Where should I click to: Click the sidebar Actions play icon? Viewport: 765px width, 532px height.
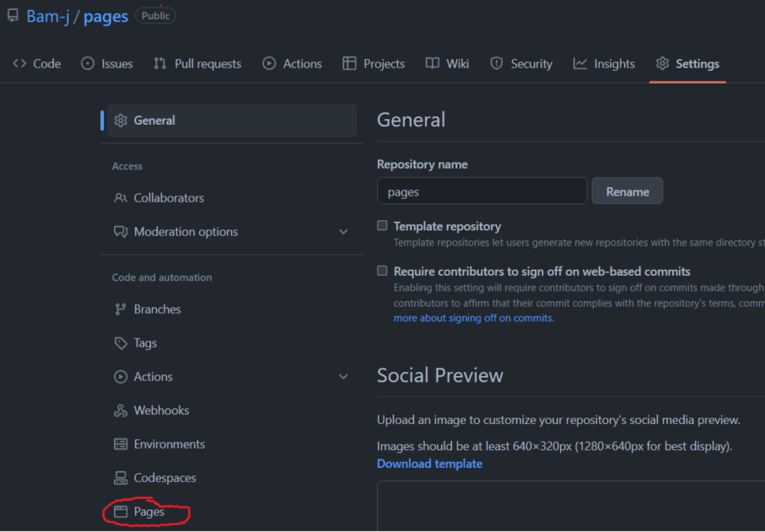click(121, 377)
